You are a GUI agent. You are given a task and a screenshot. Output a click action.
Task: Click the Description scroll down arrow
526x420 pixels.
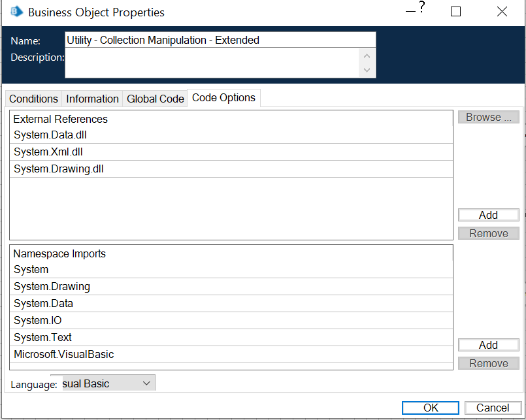coord(367,70)
